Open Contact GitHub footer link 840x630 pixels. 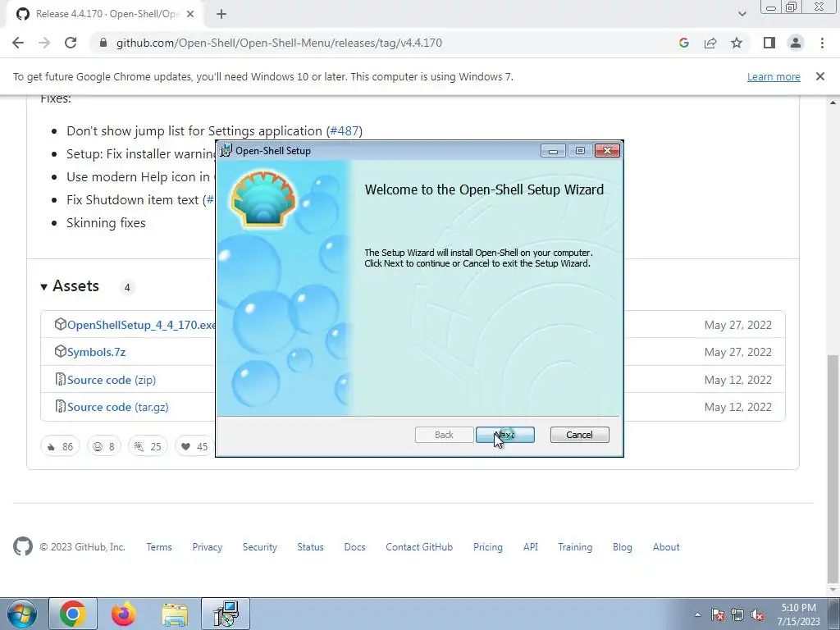point(419,547)
